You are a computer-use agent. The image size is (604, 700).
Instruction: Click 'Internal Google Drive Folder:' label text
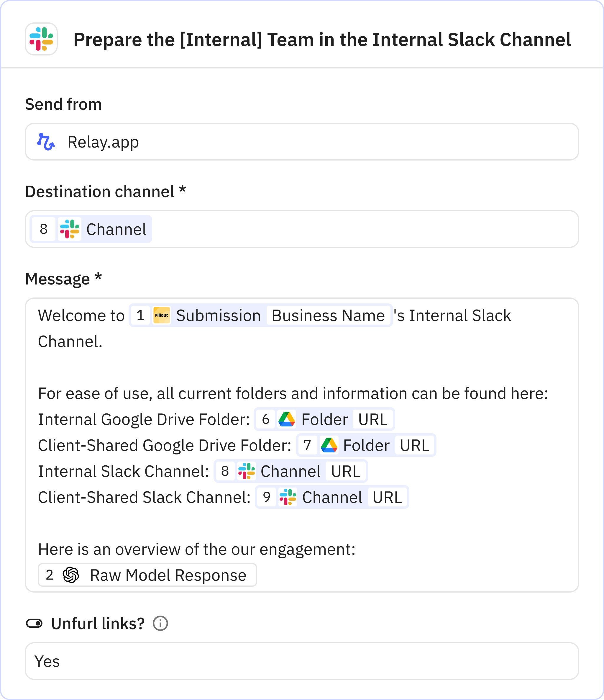[144, 419]
